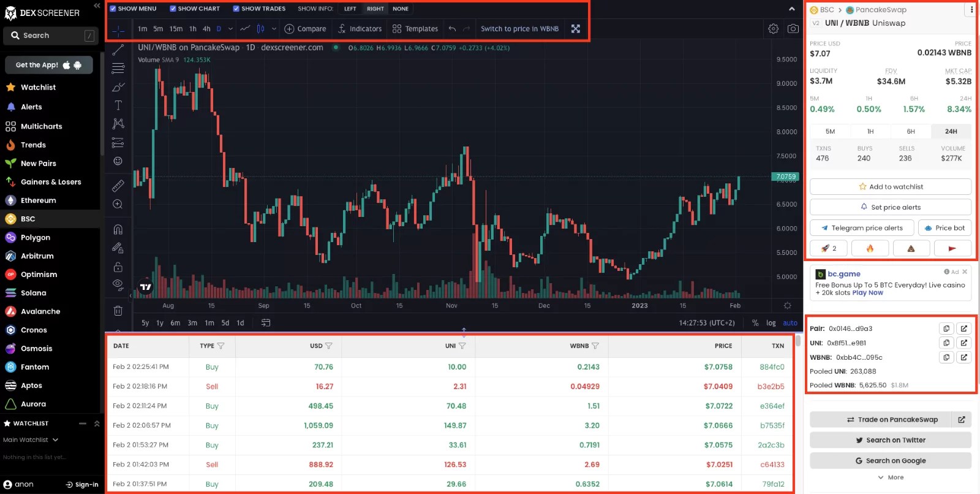Click Search on Twitter button
Viewport: 980px width, 494px height.
[891, 440]
